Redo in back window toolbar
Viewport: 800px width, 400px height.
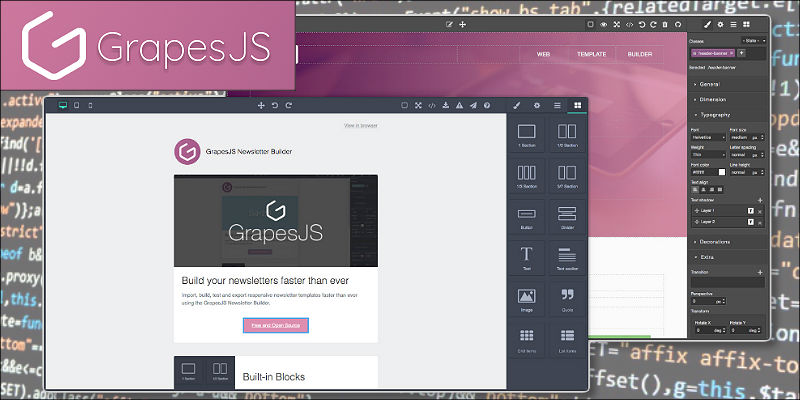(654, 24)
